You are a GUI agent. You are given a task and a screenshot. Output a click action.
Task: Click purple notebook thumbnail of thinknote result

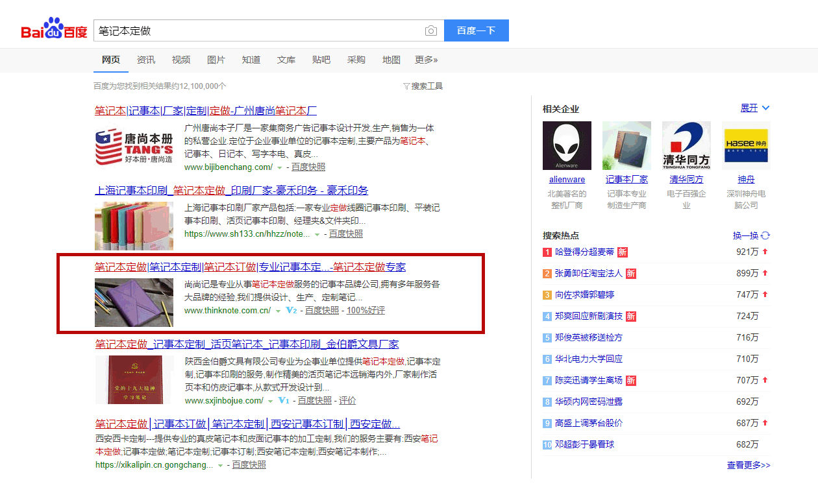(134, 302)
